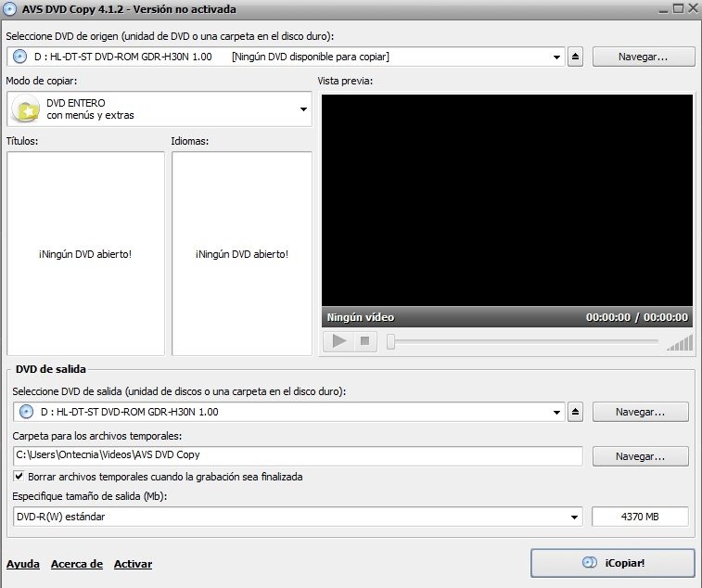702x588 pixels.
Task: Click Navegar button for temporary folder
Action: tap(640, 456)
